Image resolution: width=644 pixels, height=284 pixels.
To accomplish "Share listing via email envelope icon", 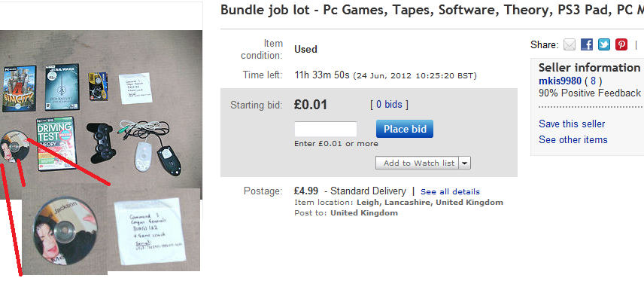I will (570, 44).
